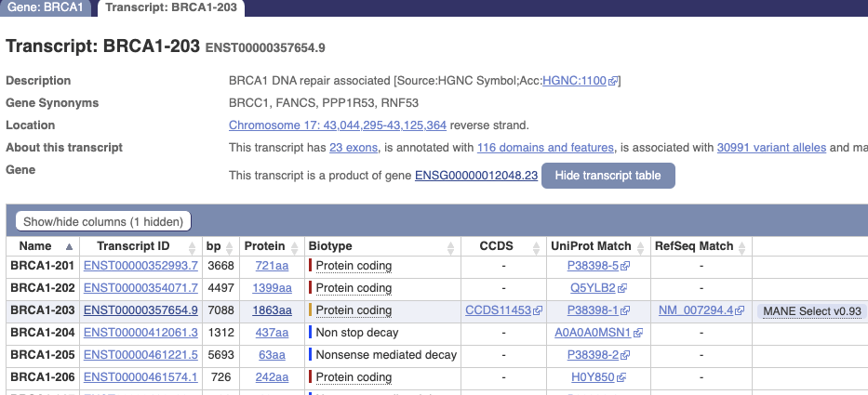
Task: Open Show/hide columns menu
Action: [103, 221]
